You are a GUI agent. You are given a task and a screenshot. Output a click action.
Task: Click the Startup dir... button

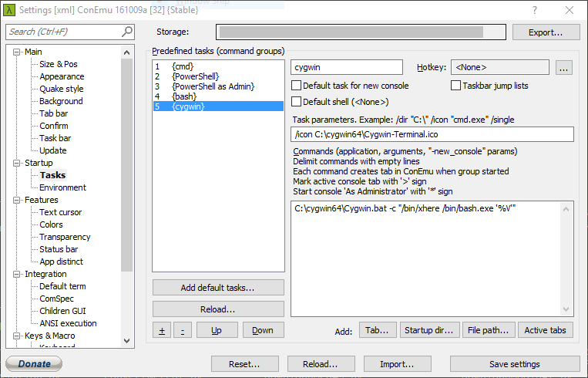tap(430, 330)
